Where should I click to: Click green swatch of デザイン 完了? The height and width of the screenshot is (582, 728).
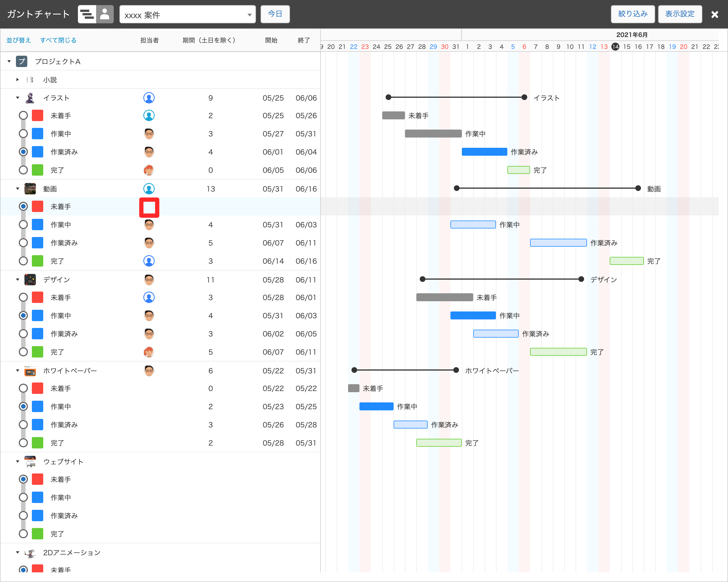coord(38,352)
